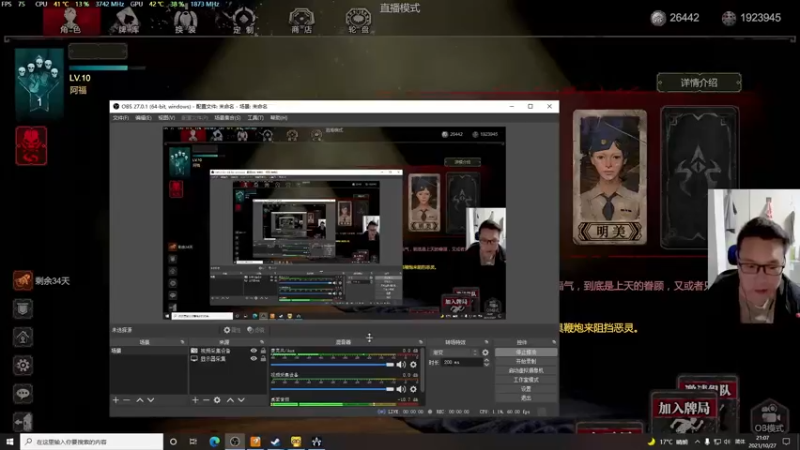
Task: Click 退出 button in OBS Controls
Action: (x=526, y=398)
